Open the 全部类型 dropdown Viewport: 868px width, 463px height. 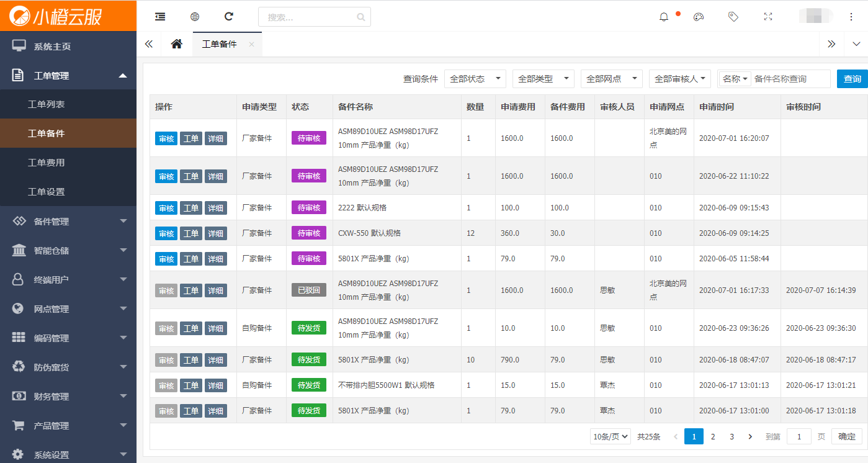click(x=544, y=79)
